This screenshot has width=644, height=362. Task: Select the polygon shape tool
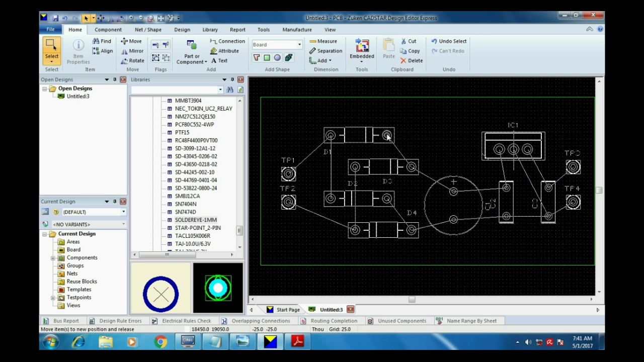tap(257, 58)
